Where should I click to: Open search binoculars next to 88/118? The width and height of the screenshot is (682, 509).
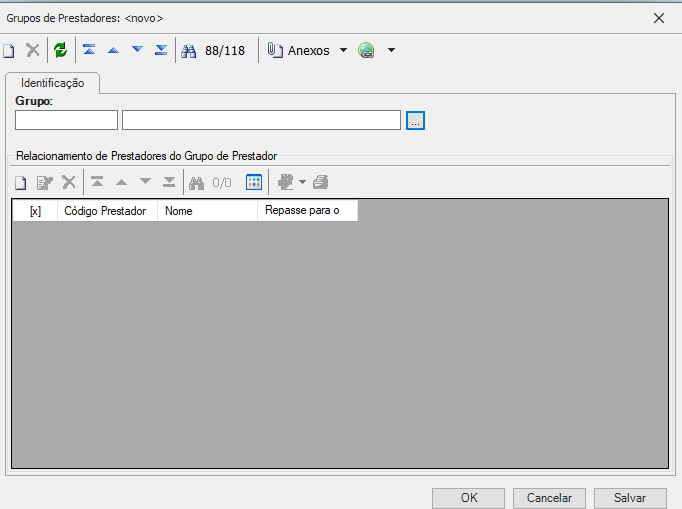pos(189,51)
